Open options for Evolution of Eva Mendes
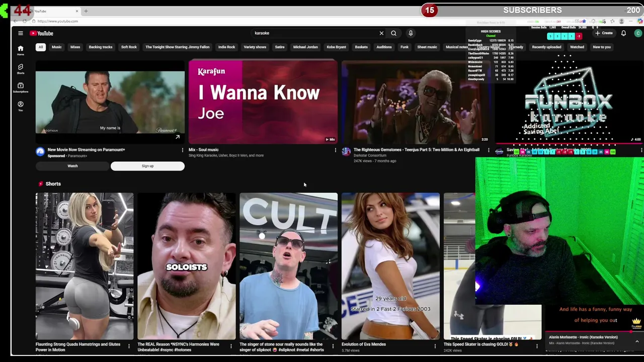This screenshot has height=362, width=644. pyautogui.click(x=435, y=346)
